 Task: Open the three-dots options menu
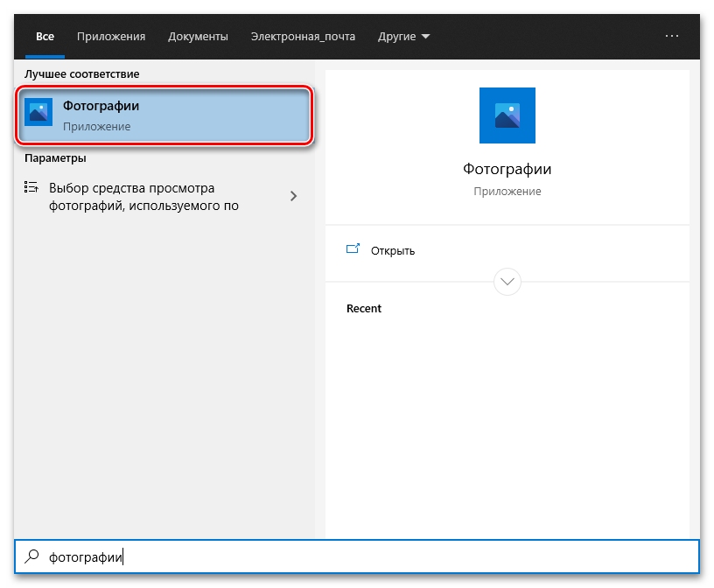672,36
